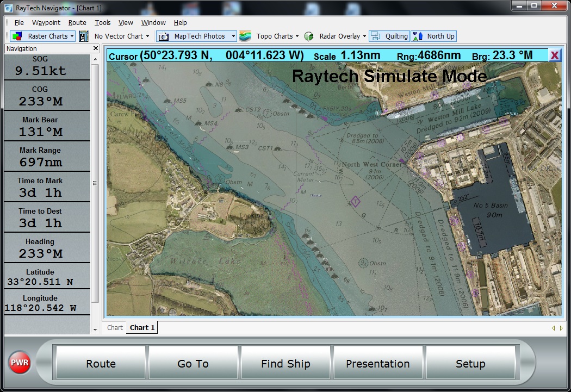Click the tab scroll right arrow
The image size is (571, 392).
(x=561, y=328)
